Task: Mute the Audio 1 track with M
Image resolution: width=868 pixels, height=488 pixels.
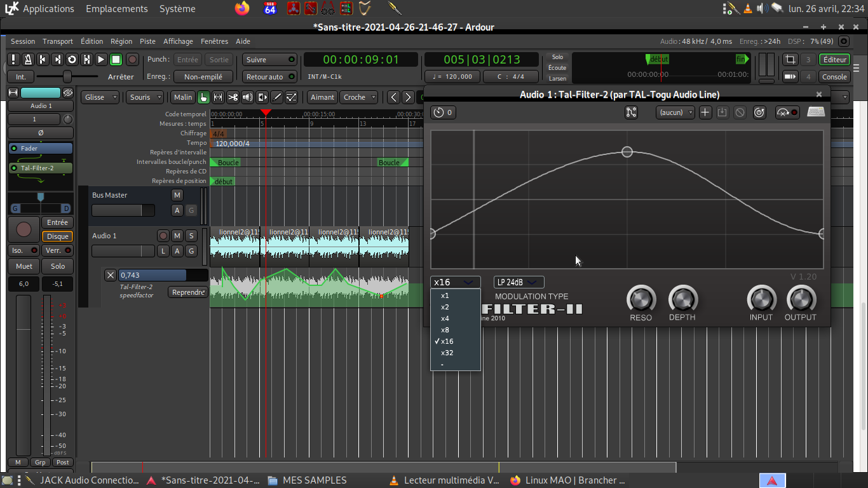Action: [x=177, y=236]
